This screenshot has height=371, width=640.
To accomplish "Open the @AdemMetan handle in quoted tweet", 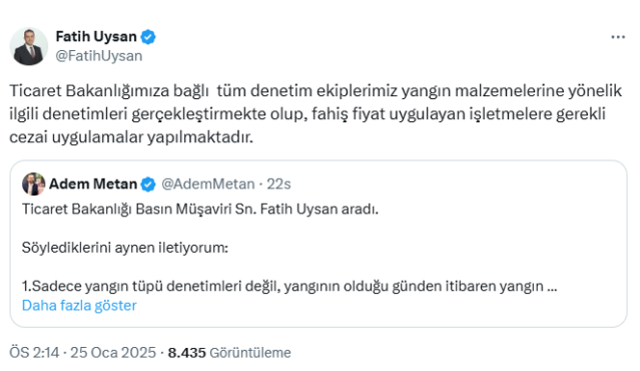I will click(208, 184).
